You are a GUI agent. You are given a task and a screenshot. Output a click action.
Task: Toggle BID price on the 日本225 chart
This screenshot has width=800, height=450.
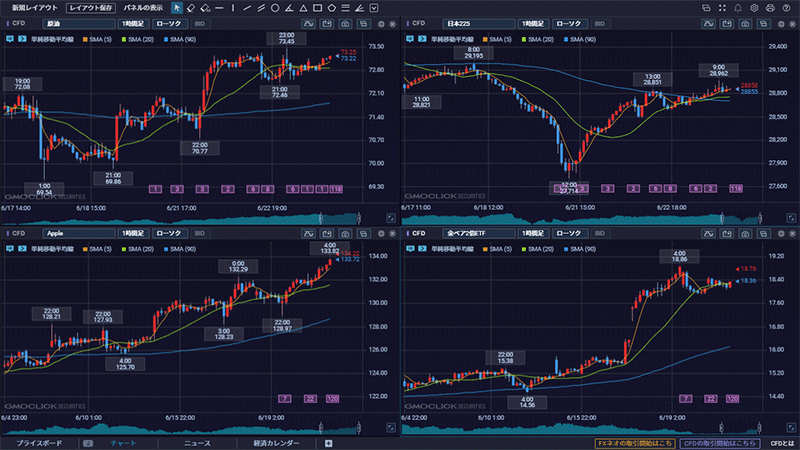[x=598, y=22]
